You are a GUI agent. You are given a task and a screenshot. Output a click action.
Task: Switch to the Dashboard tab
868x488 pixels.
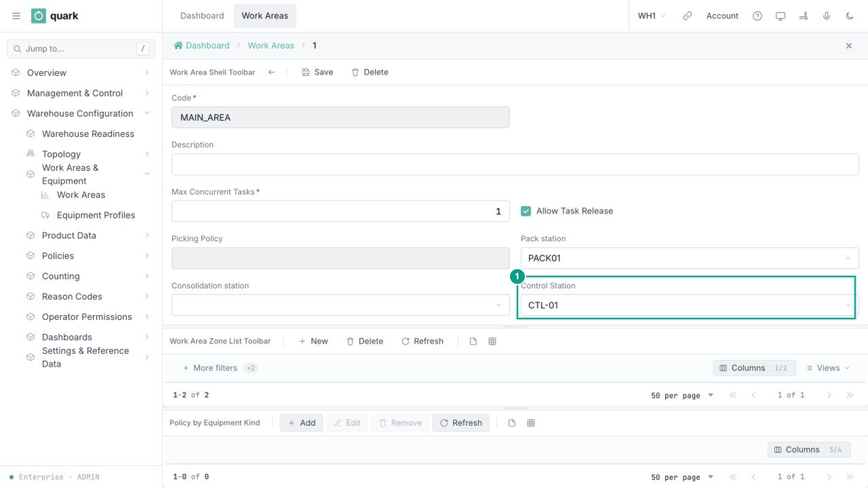202,16
